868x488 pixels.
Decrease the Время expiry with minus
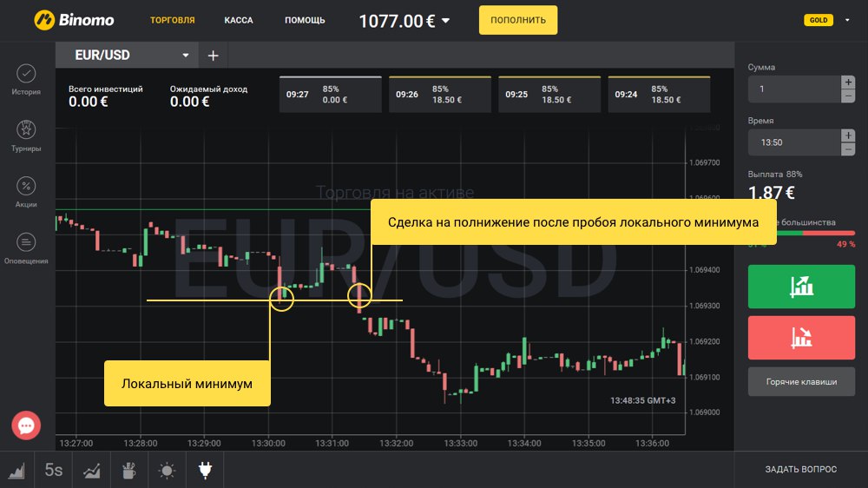pyautogui.click(x=847, y=149)
